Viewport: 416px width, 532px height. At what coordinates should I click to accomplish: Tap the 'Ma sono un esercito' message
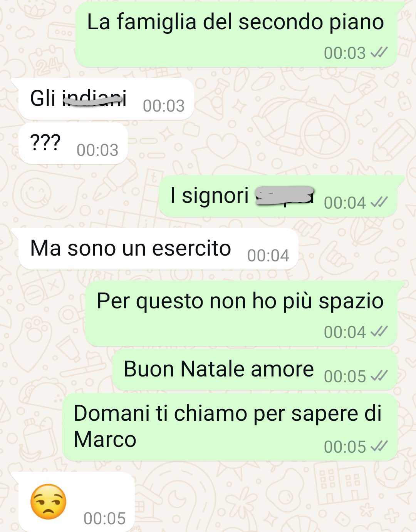(x=158, y=248)
